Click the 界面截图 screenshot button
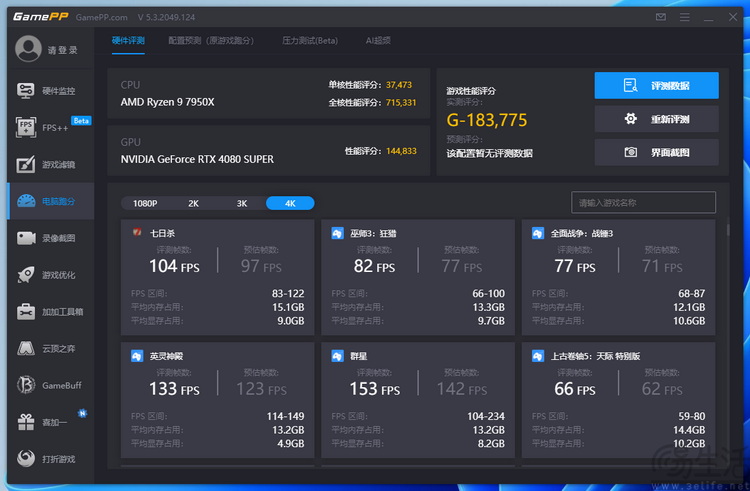 [656, 152]
